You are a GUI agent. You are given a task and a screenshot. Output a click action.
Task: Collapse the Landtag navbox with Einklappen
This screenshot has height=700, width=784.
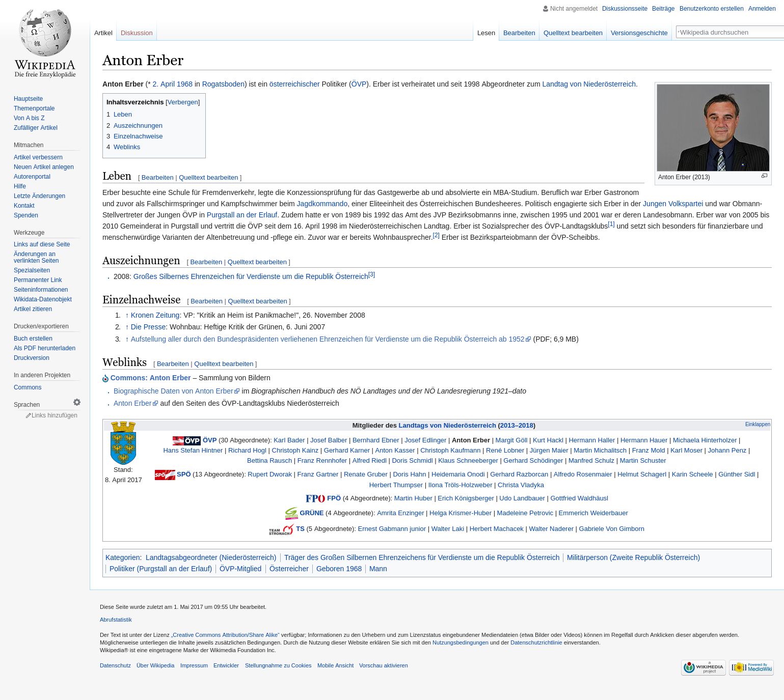pyautogui.click(x=758, y=424)
